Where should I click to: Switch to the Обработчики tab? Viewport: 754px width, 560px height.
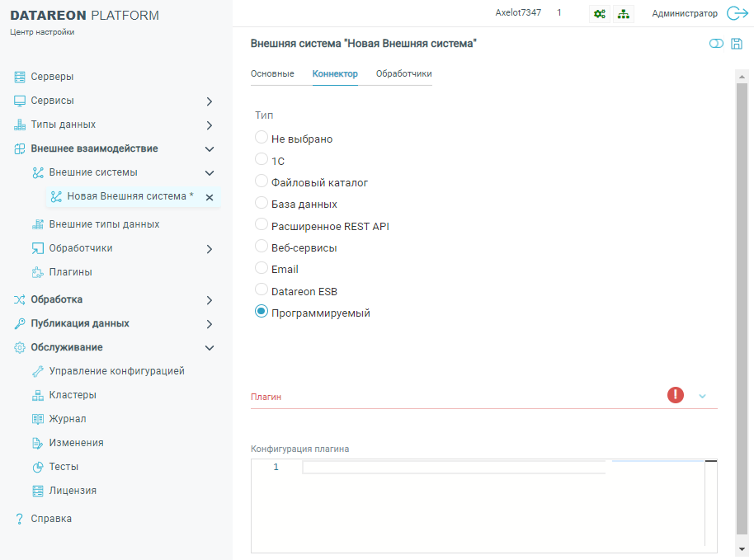point(403,74)
